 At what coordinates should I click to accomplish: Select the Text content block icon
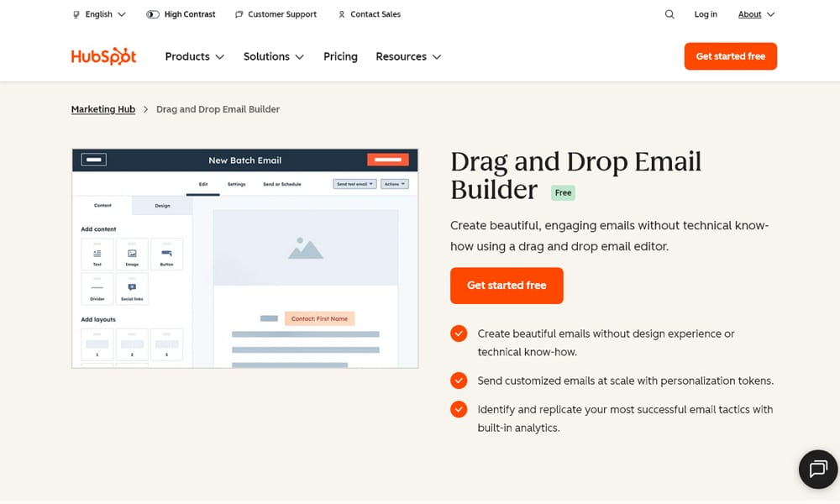pos(97,254)
